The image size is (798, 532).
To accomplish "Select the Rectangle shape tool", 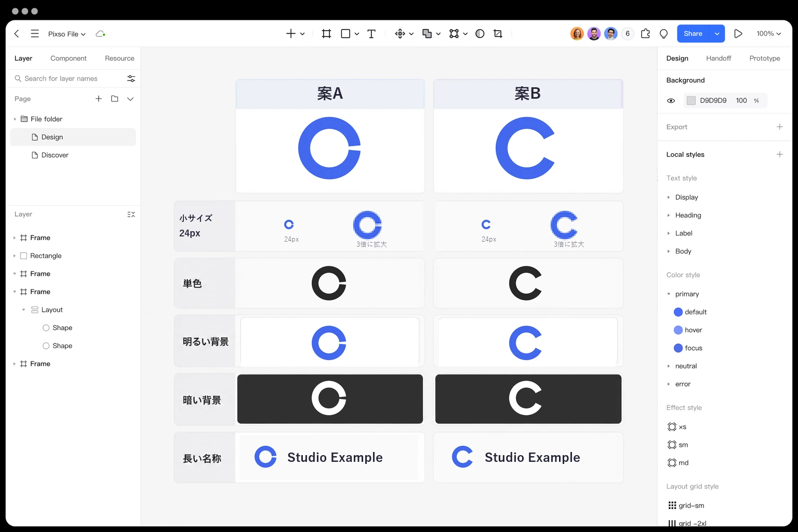I will pos(345,34).
